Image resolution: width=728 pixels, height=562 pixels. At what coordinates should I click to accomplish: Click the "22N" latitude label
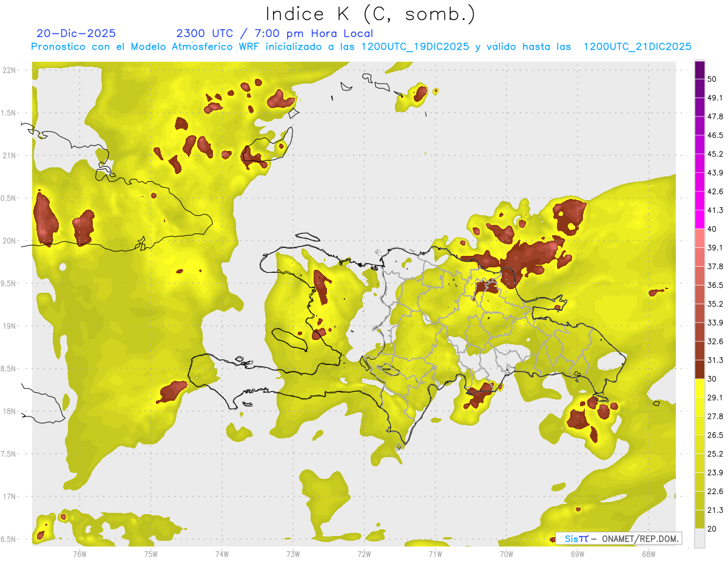click(x=10, y=70)
